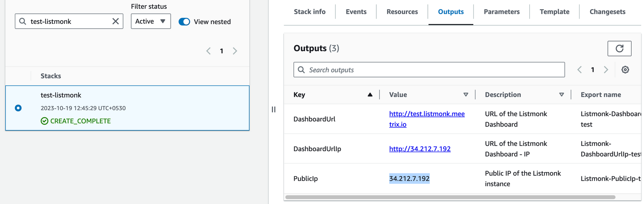Viewport: 644px width, 204px height.
Task: Click the search magnifier in stack filter box
Action: [x=23, y=21]
